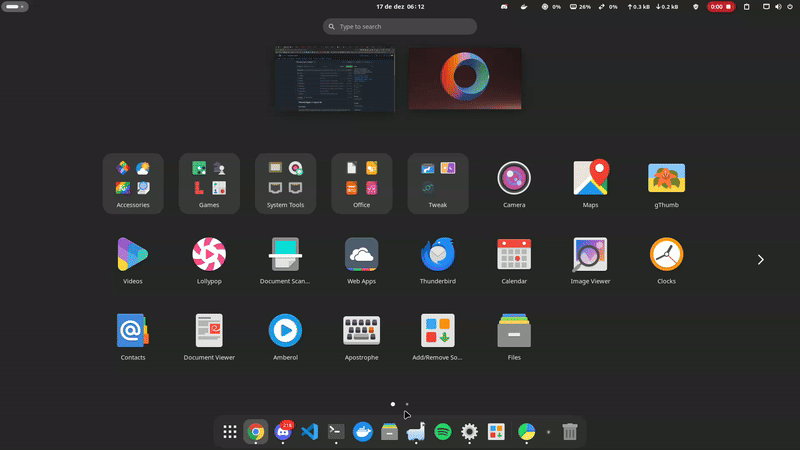The height and width of the screenshot is (450, 800).
Task: Open Discord with 216 badge in dock
Action: (283, 432)
